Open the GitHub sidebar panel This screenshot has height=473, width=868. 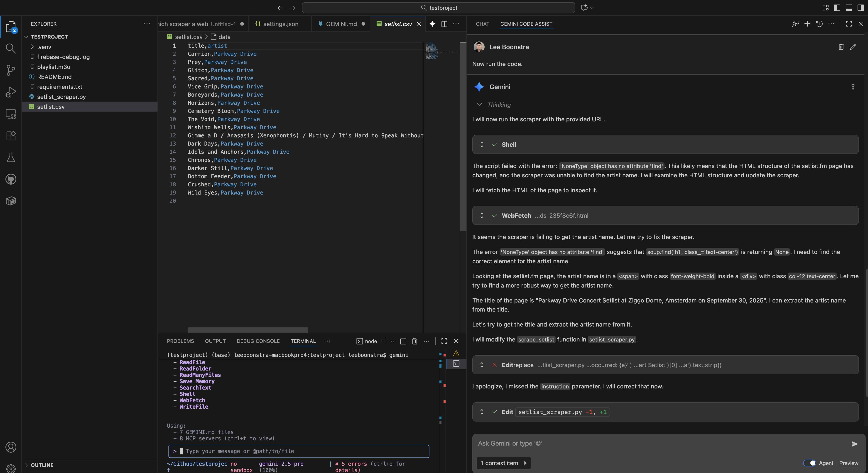(x=11, y=179)
